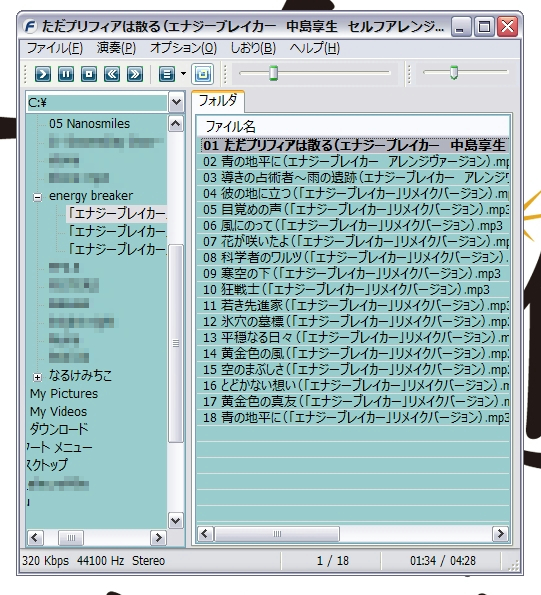
Task: Click the playlist mode toolbar icon
Action: click(167, 74)
